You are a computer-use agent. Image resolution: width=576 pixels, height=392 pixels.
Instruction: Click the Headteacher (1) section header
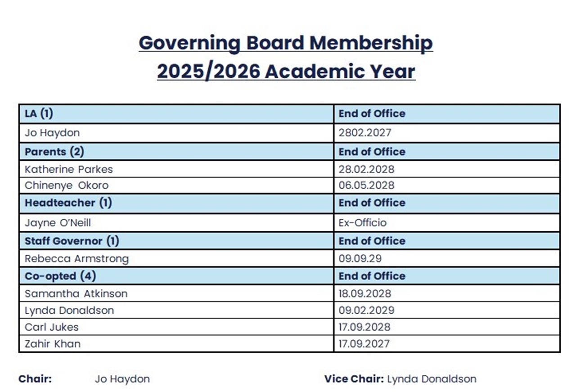(68, 203)
